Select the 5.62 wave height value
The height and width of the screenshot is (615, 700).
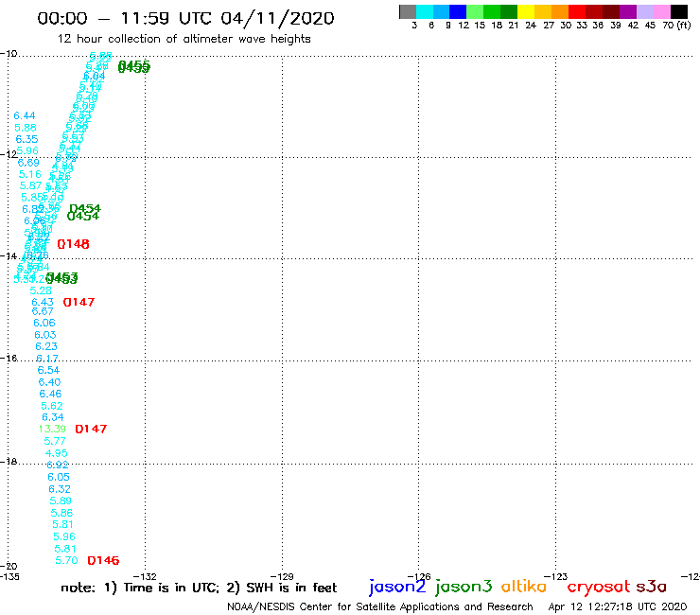pyautogui.click(x=52, y=406)
